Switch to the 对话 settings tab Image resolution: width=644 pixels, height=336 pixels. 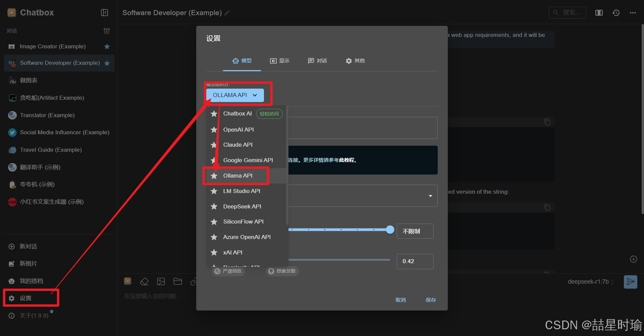pos(317,61)
